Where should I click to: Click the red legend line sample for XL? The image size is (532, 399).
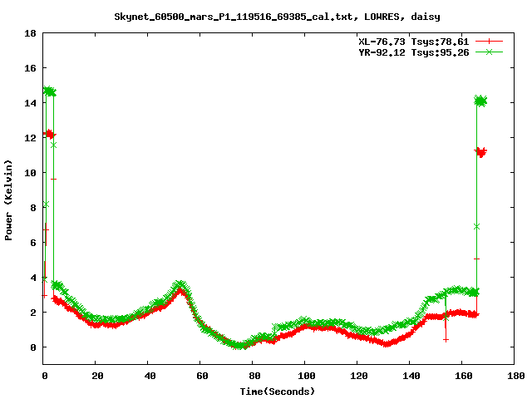(x=489, y=42)
